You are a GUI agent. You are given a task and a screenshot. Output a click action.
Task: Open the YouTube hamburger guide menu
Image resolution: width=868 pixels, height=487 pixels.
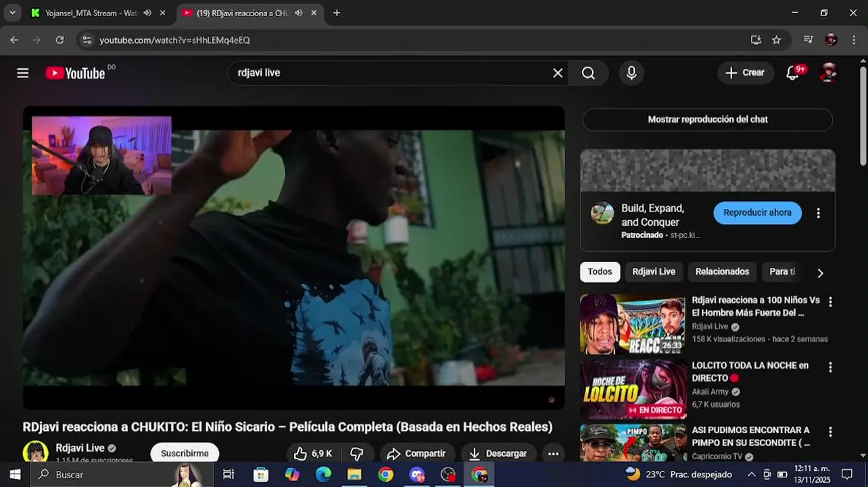[23, 73]
